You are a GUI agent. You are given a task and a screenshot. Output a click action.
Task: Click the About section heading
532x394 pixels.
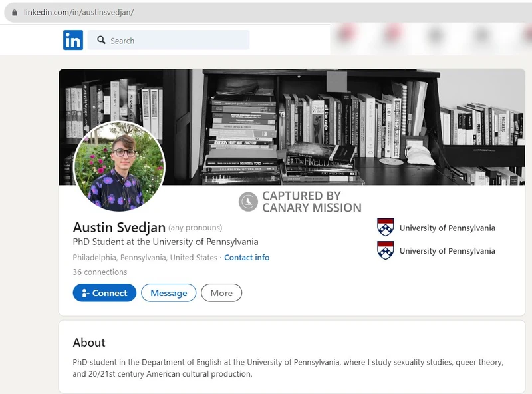(88, 343)
